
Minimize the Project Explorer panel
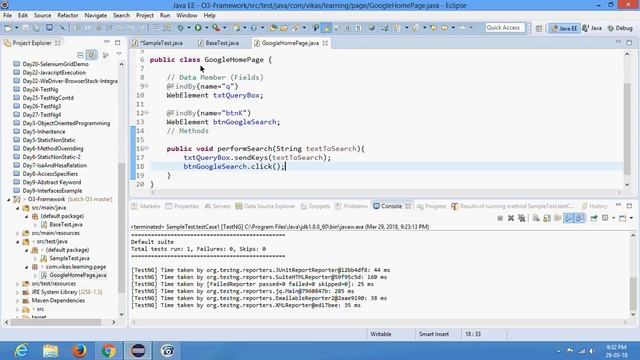click(x=107, y=42)
